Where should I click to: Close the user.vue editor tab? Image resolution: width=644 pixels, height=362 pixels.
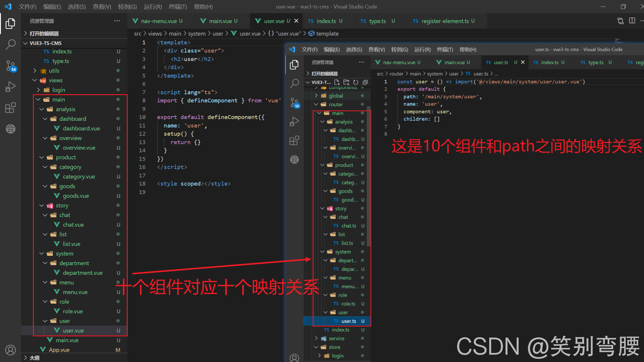coord(296,21)
